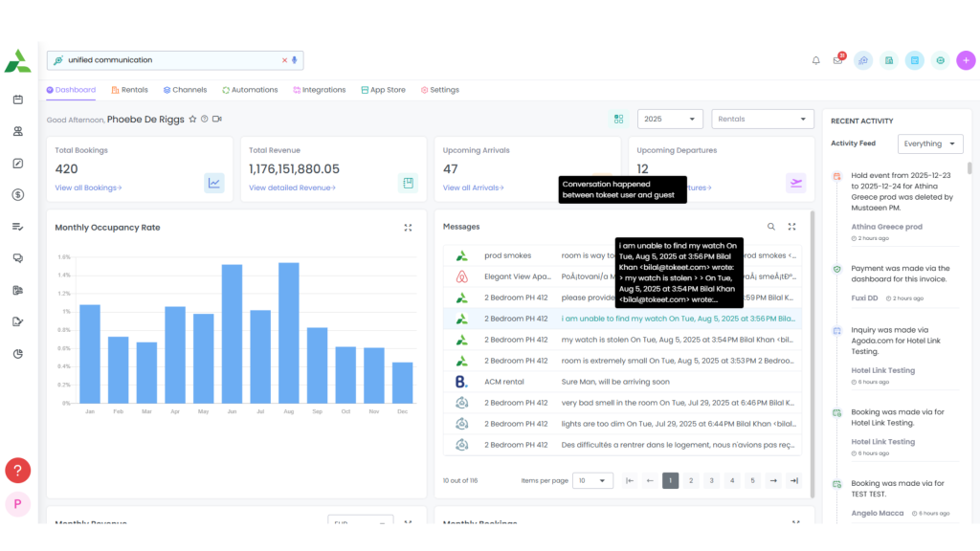The image size is (980, 551).
Task: Switch to the Channels tab
Action: click(x=185, y=90)
